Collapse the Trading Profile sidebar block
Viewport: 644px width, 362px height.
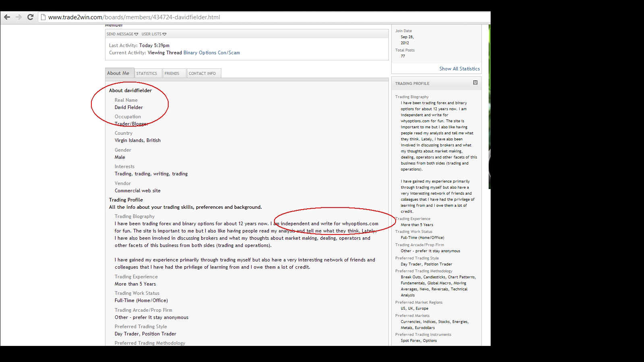point(475,82)
